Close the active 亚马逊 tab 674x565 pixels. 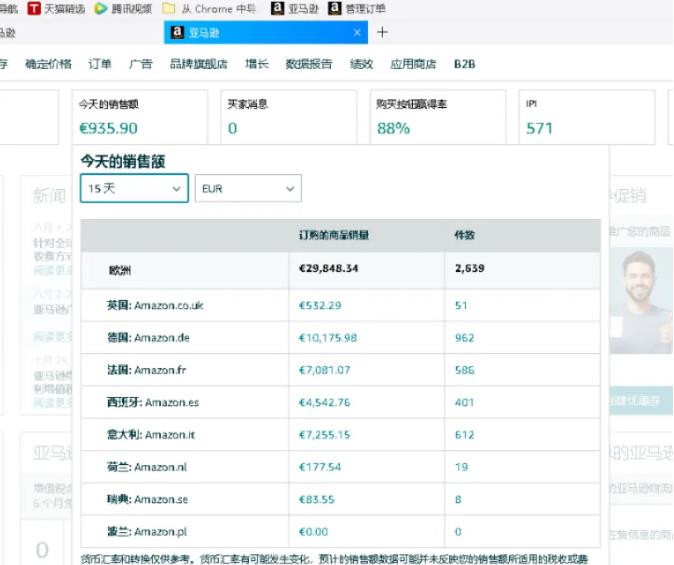click(357, 33)
